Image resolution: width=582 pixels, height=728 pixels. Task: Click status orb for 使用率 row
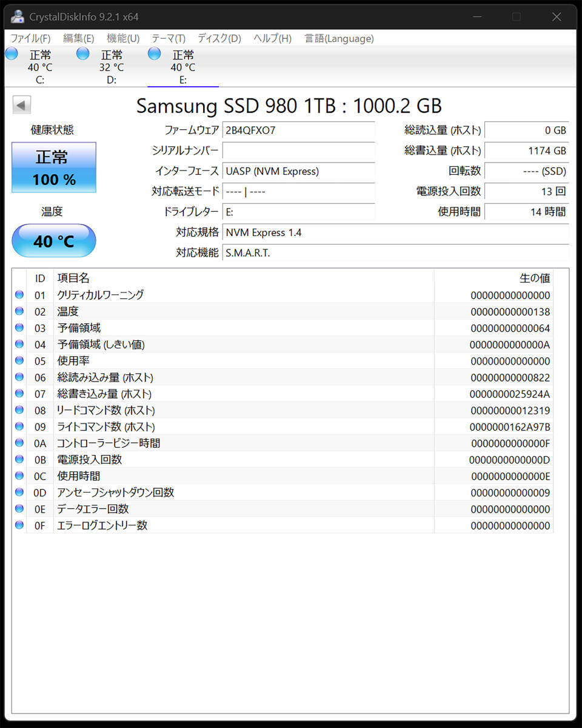(x=19, y=360)
